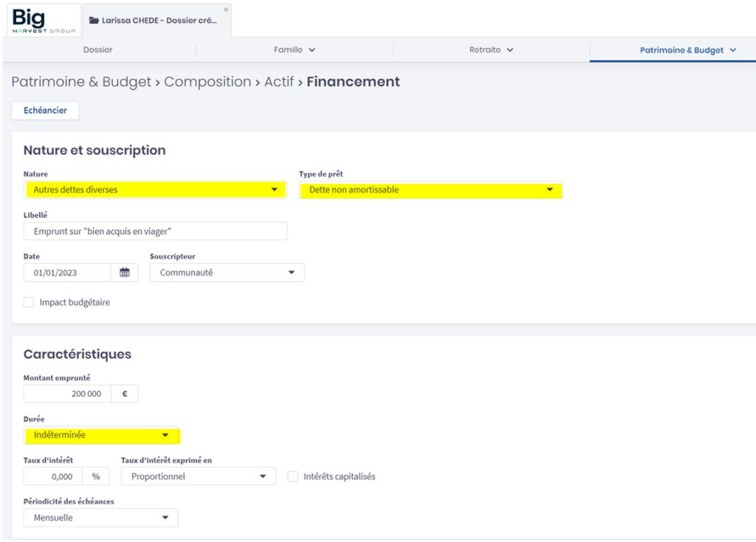Click the percent symbol beside interest rate
The width and height of the screenshot is (756, 542).
(x=96, y=476)
